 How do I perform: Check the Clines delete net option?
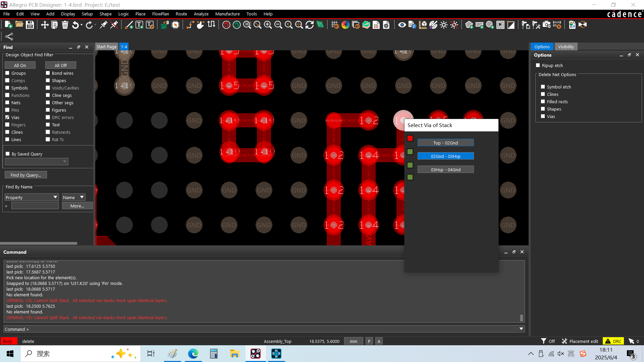pyautogui.click(x=543, y=94)
